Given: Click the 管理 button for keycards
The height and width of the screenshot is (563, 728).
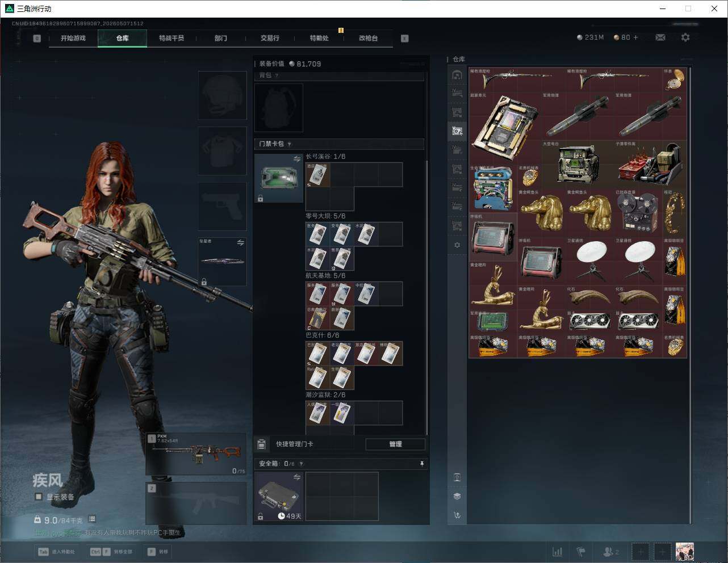Looking at the screenshot, I should (395, 444).
